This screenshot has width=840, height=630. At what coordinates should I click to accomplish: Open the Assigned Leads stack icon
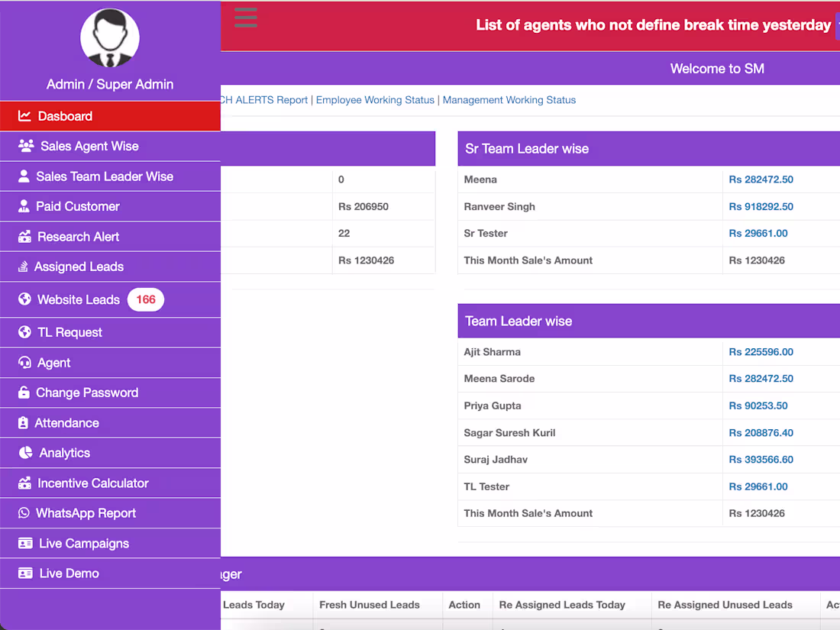tap(24, 267)
